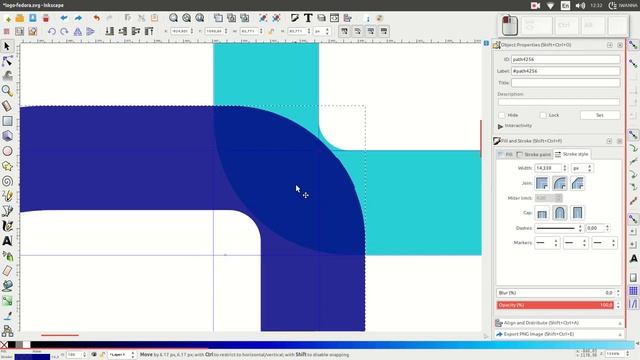The height and width of the screenshot is (360, 640).
Task: Click the Open folder icon
Action: coord(20,18)
